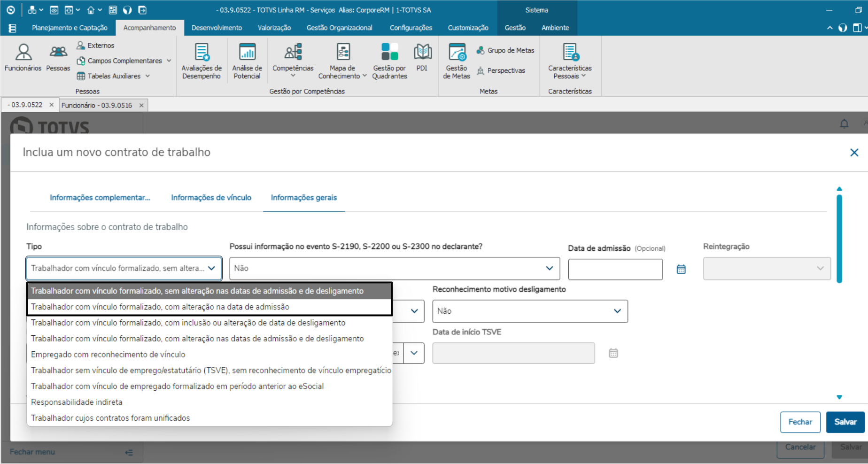This screenshot has width=868, height=464.
Task: Click the collapse icon next to Fechar menu
Action: tap(129, 452)
